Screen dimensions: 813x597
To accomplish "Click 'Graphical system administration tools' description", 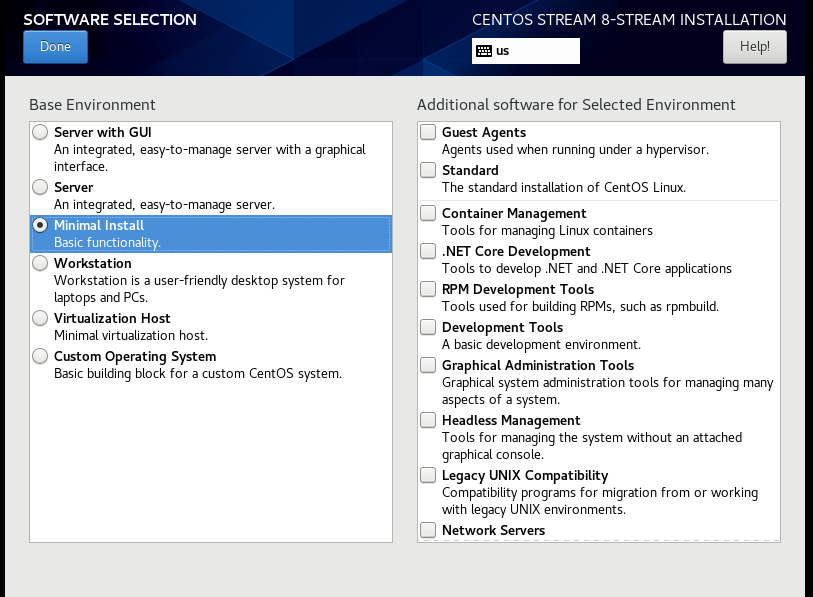I will pos(607,391).
